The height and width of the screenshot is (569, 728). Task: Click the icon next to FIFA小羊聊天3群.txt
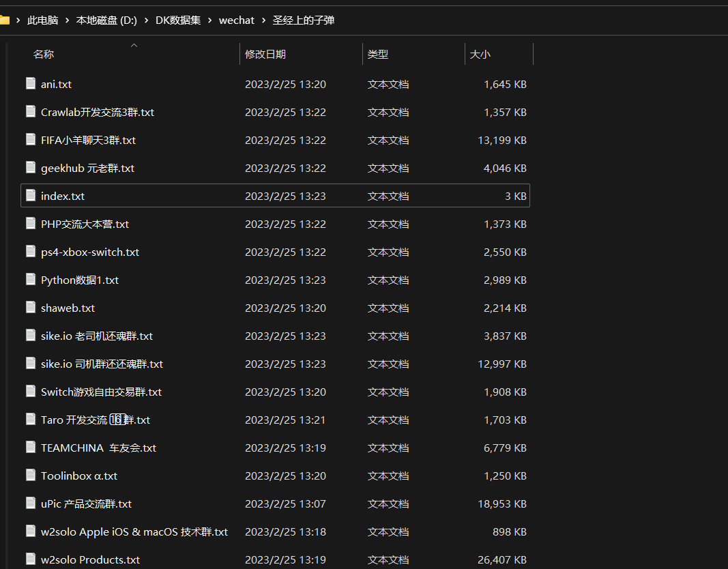pos(30,140)
